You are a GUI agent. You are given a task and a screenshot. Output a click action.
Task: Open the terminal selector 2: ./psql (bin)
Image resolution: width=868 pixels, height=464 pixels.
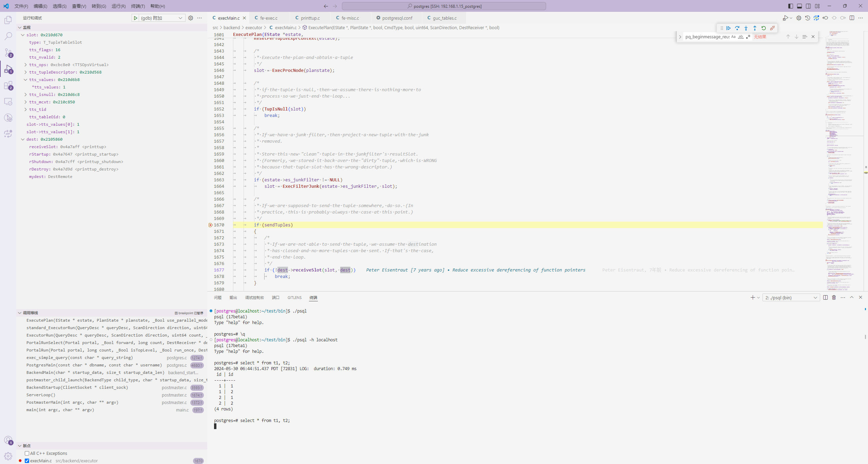pyautogui.click(x=791, y=298)
